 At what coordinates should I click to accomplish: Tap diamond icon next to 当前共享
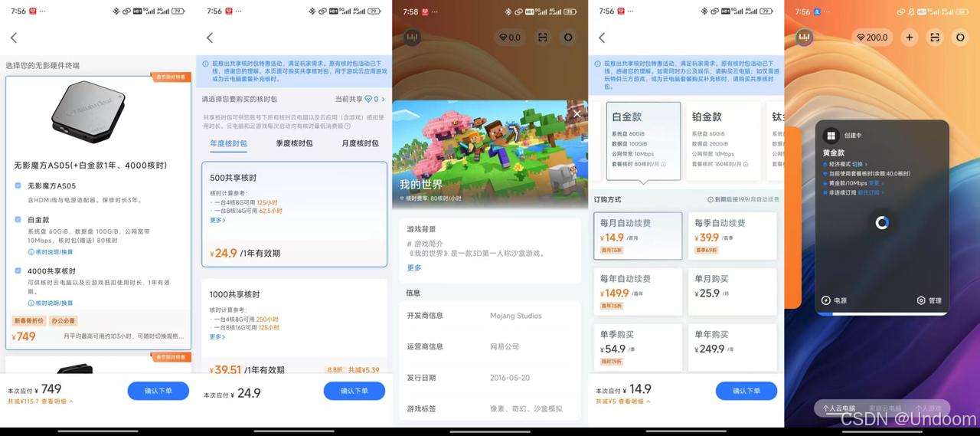pyautogui.click(x=367, y=99)
